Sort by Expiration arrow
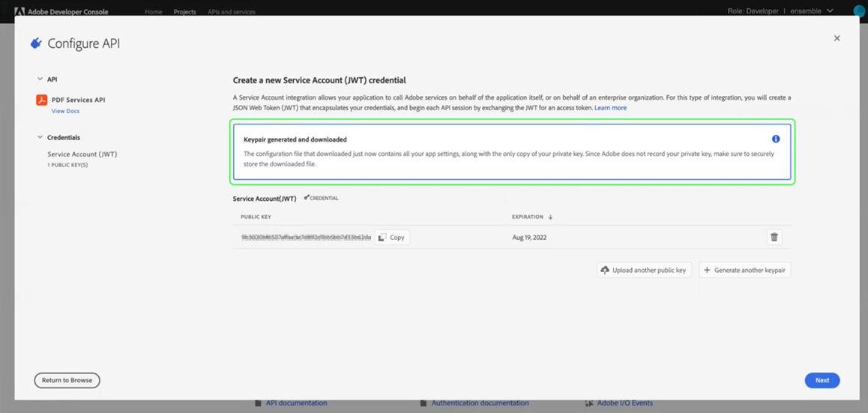Image resolution: width=868 pixels, height=413 pixels. click(550, 217)
